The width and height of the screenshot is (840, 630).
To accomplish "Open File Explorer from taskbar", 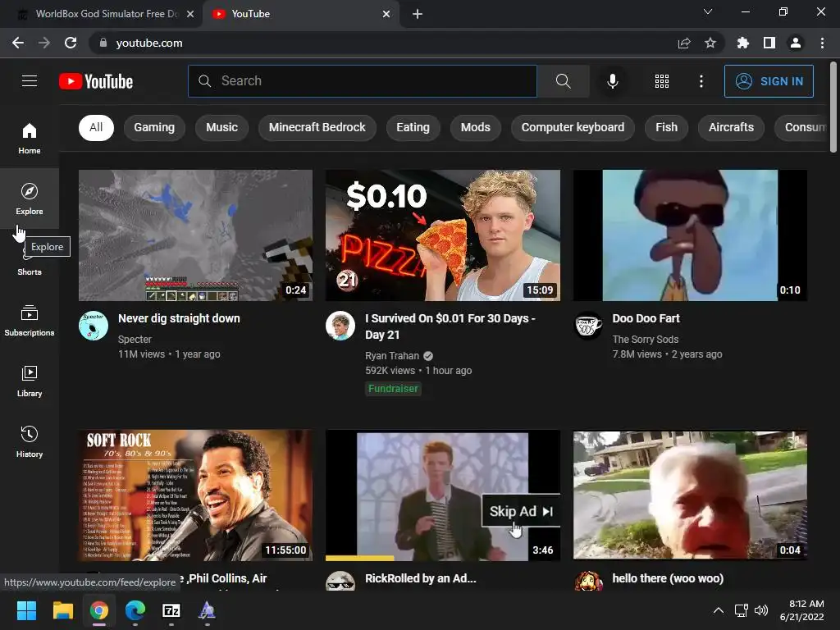I will 62,610.
